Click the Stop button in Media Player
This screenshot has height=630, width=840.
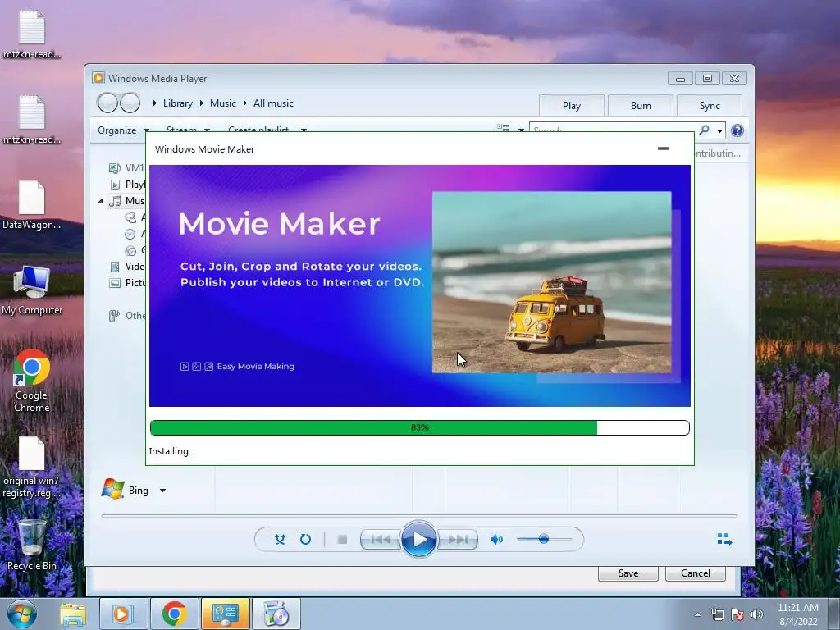click(342, 540)
